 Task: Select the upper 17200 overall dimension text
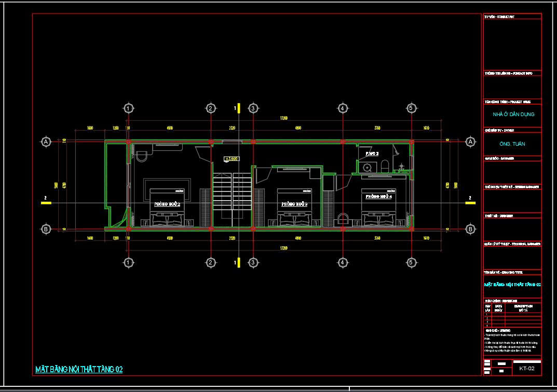[283, 118]
